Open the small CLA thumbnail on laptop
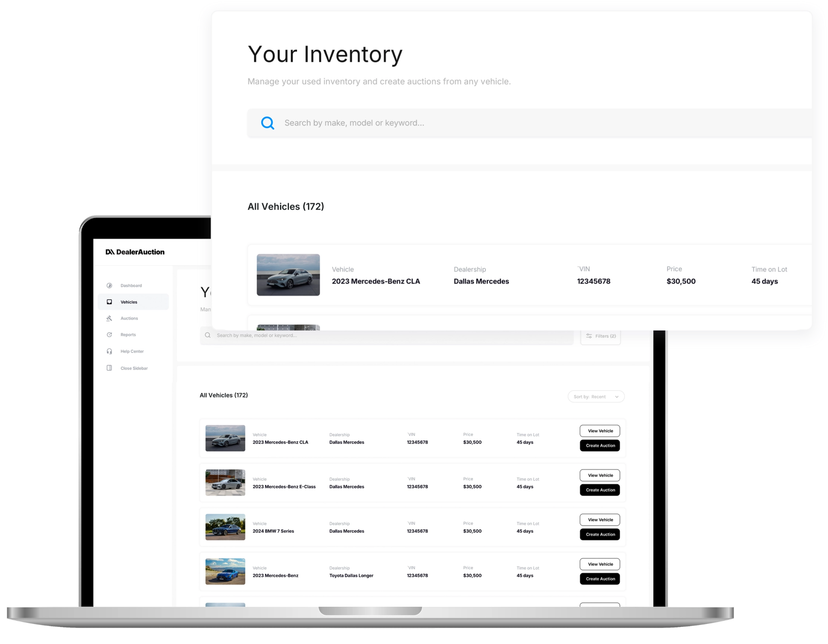Image resolution: width=828 pixels, height=644 pixels. click(x=225, y=438)
